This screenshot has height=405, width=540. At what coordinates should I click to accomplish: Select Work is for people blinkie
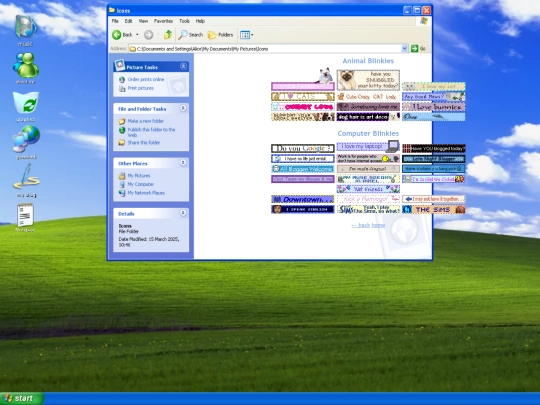pyautogui.click(x=368, y=158)
